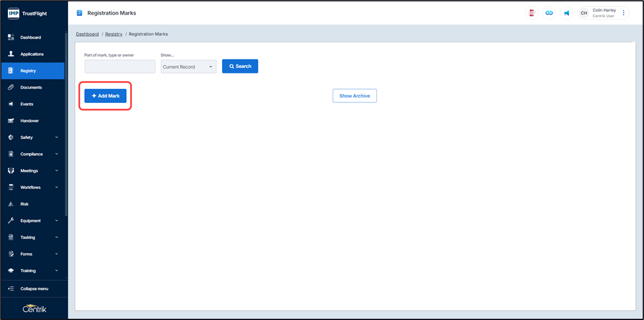Click the TrustFlight logo
Screen dimensions: 644x320
[x=28, y=13]
